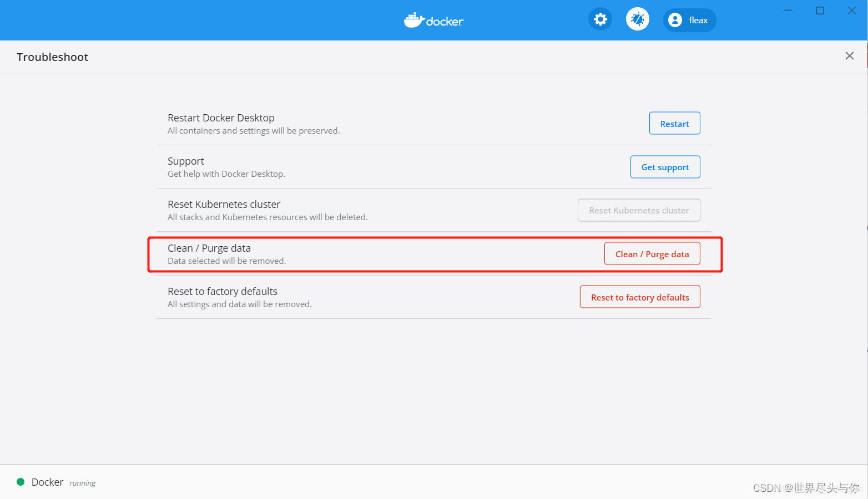Click the Troubleshoot bug icon

click(637, 19)
